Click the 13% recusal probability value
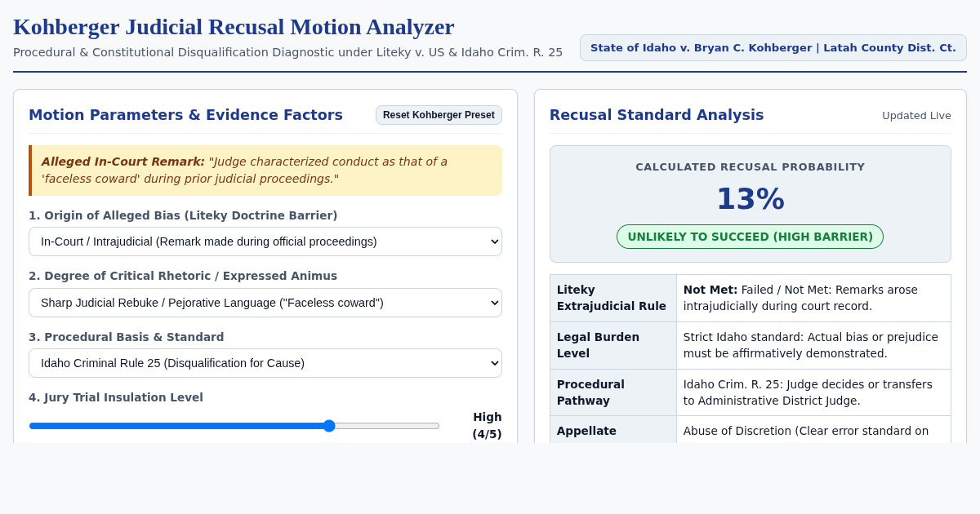Viewport: 980px width, 514px height. (x=750, y=199)
